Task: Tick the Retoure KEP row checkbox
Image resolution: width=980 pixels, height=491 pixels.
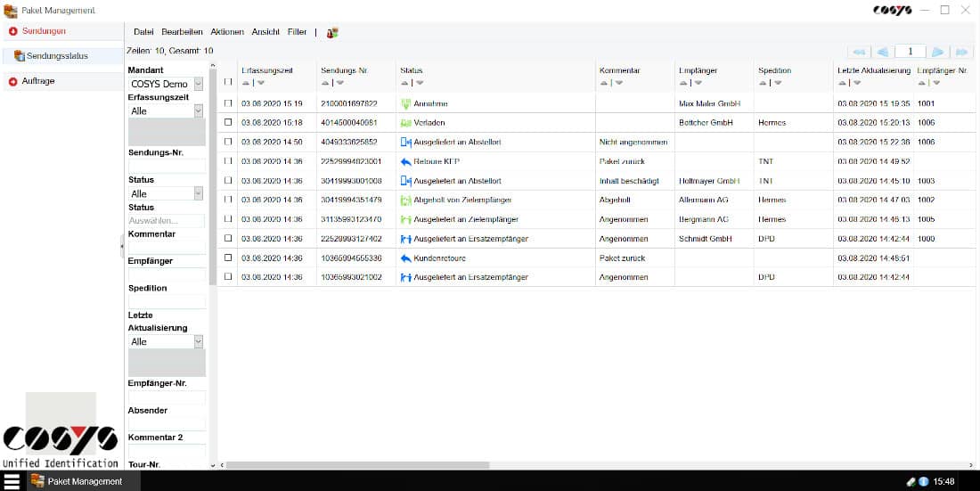Action: point(228,161)
